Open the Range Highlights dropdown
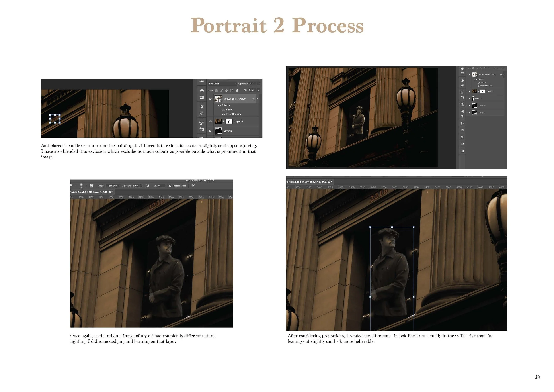554x392 pixels. coord(113,186)
